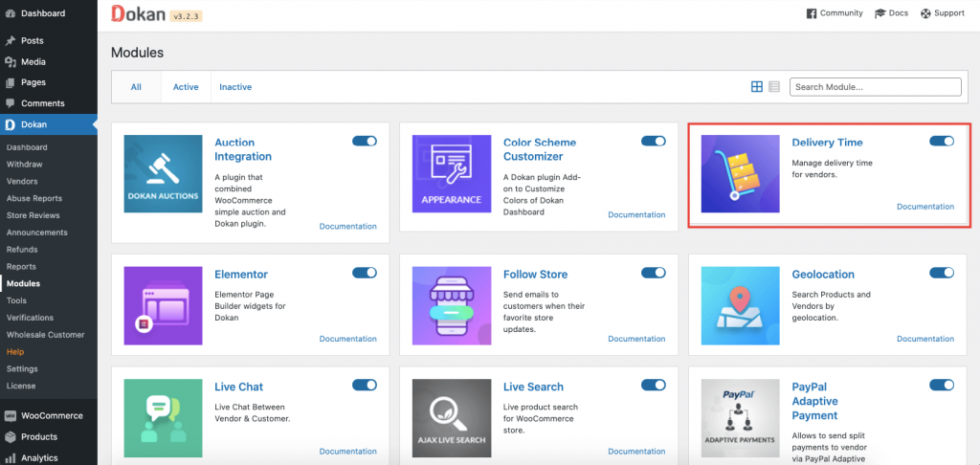Click the Geolocation map pin icon

[x=740, y=305]
